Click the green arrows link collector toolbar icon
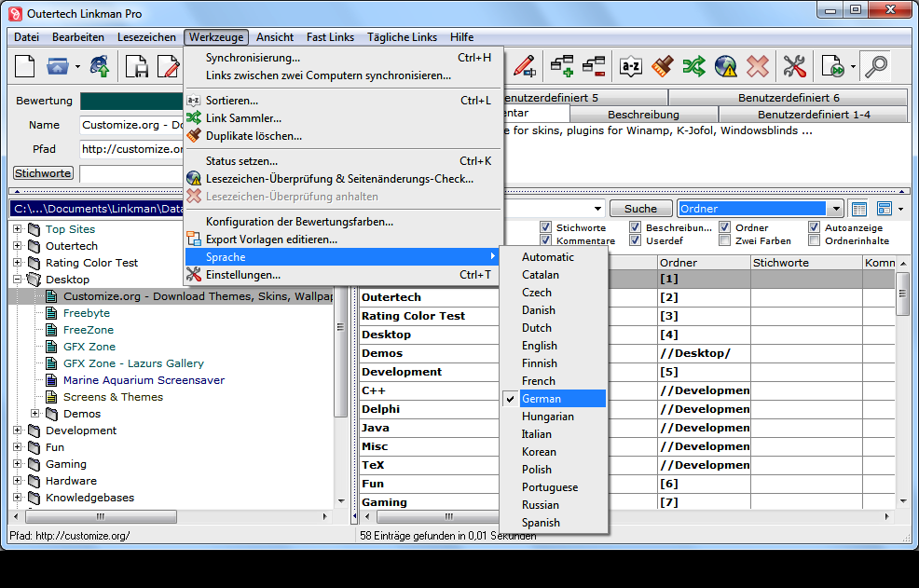 click(694, 66)
